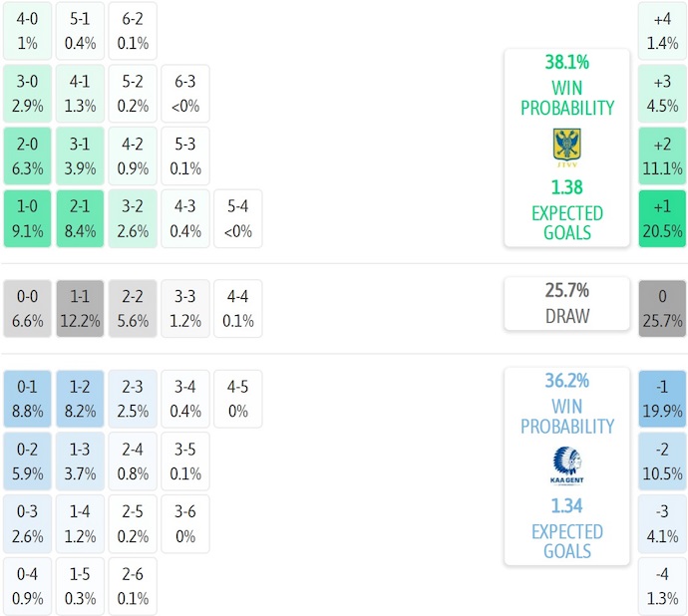Click the 1-1 draw score tile
This screenshot has height=616, width=688.
(81, 309)
